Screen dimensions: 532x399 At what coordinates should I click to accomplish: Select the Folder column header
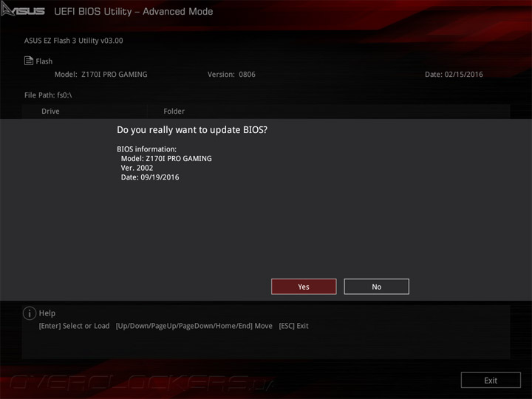[x=174, y=112]
